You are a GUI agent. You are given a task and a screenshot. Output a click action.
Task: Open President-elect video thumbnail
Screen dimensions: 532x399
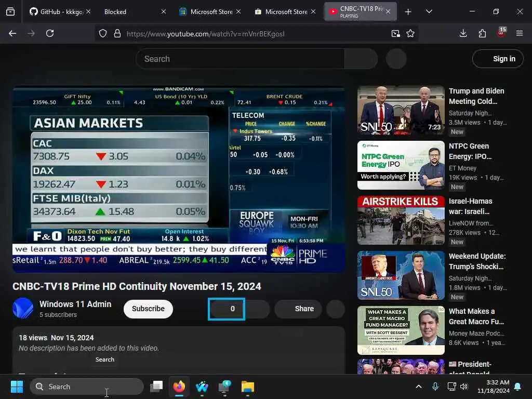[x=401, y=367]
